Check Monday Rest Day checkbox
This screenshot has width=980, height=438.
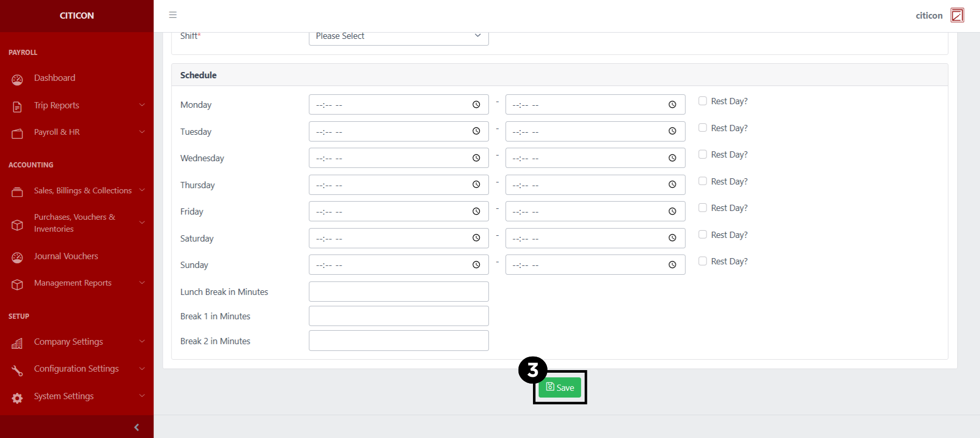[702, 101]
